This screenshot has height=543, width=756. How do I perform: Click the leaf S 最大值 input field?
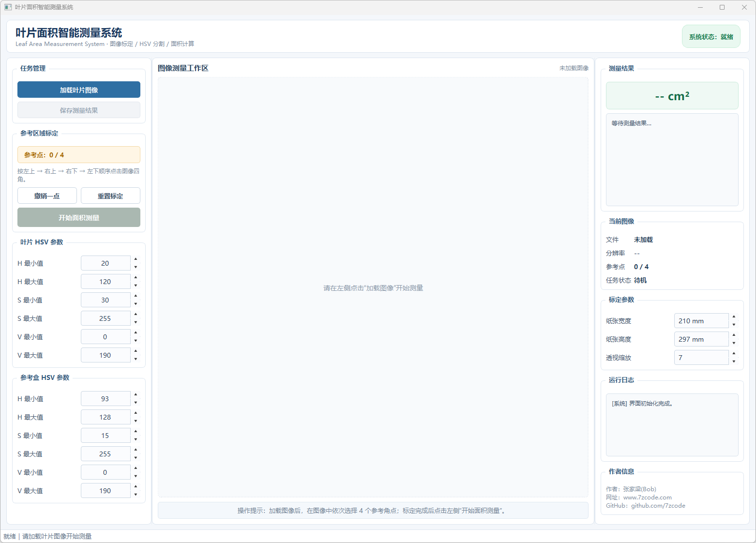pyautogui.click(x=106, y=318)
